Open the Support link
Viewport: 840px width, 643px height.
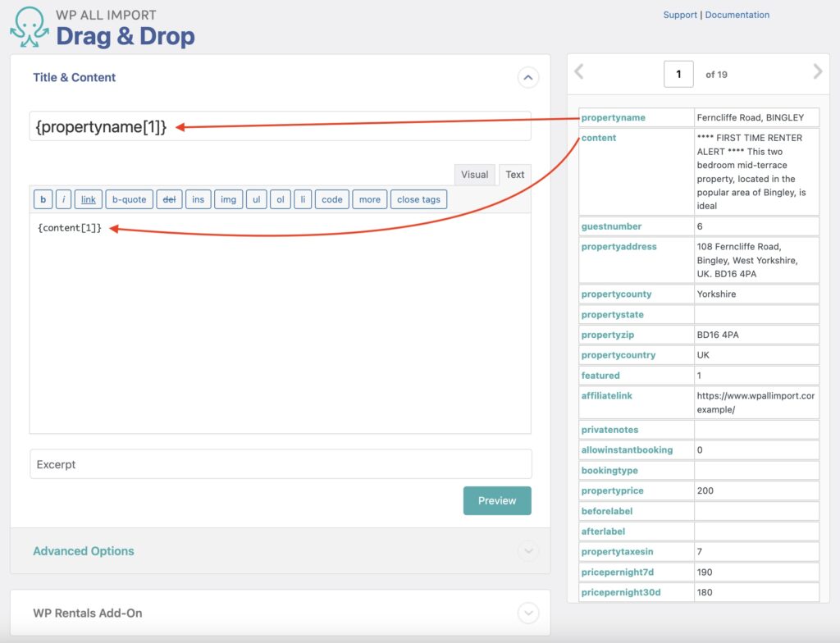(x=679, y=14)
